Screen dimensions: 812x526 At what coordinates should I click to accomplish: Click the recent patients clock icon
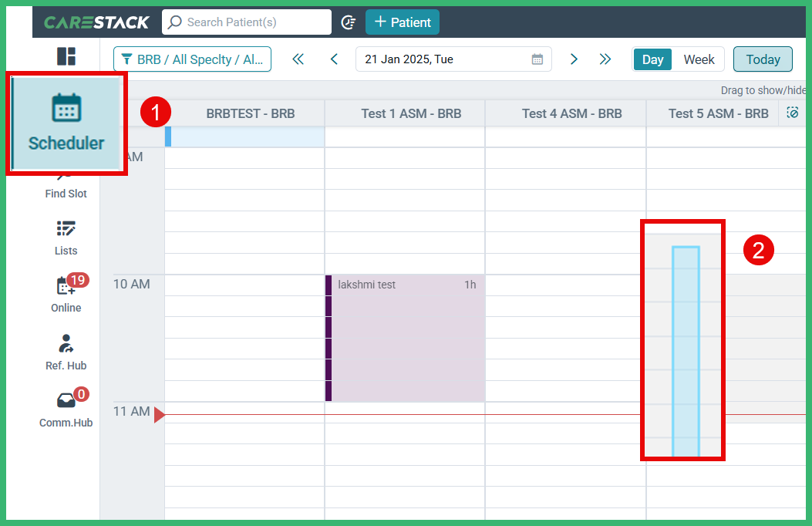[348, 22]
